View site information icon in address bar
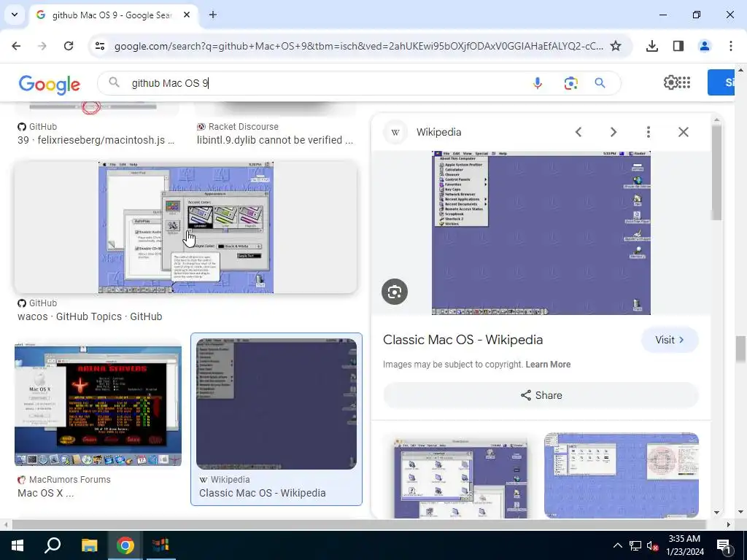Image resolution: width=747 pixels, height=560 pixels. (99, 46)
